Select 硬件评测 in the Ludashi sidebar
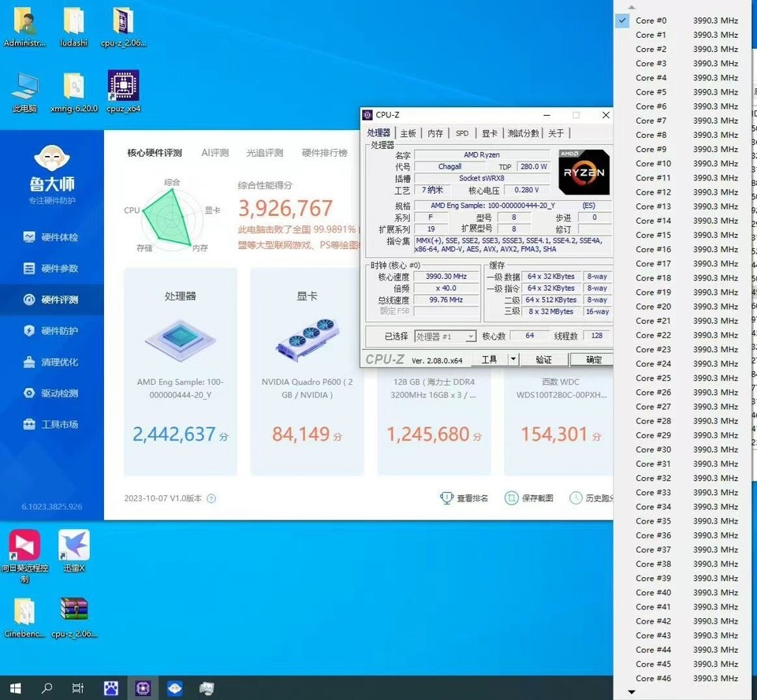Image resolution: width=757 pixels, height=700 pixels. tap(52, 300)
